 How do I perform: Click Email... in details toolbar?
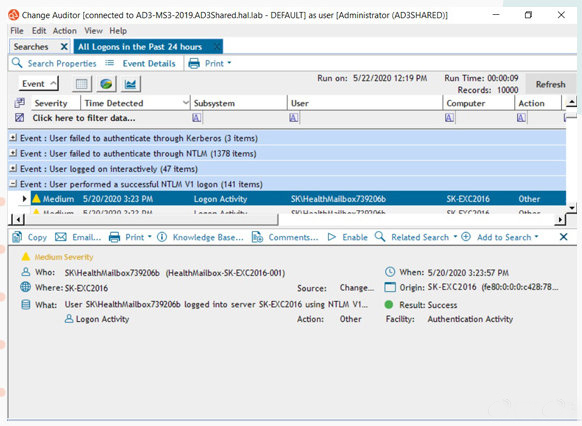tap(78, 237)
